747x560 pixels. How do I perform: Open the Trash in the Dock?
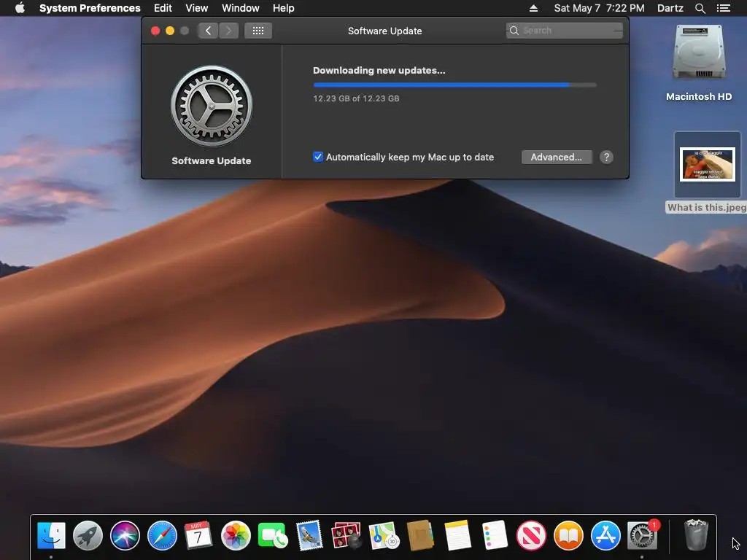[696, 535]
